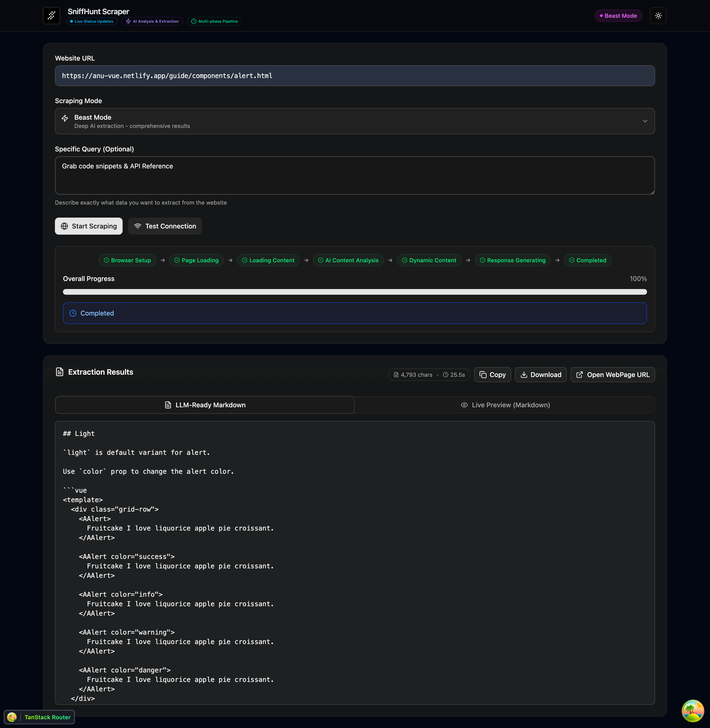
Task: Click the lightning icon in AI Analysis badge
Action: coord(128,21)
